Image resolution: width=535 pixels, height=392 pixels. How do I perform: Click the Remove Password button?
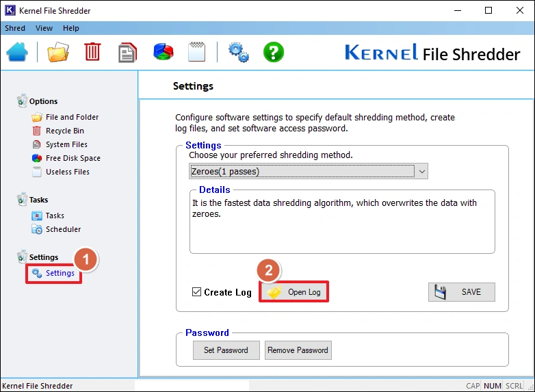298,350
